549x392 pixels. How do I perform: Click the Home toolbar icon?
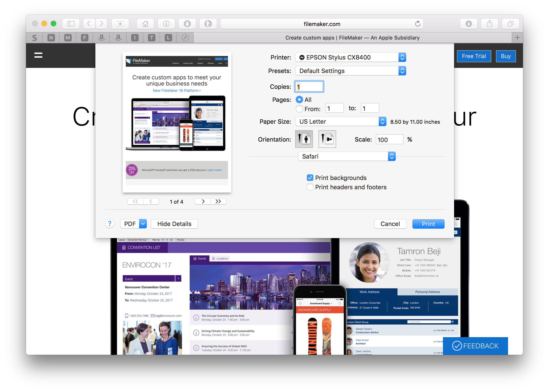click(x=145, y=24)
